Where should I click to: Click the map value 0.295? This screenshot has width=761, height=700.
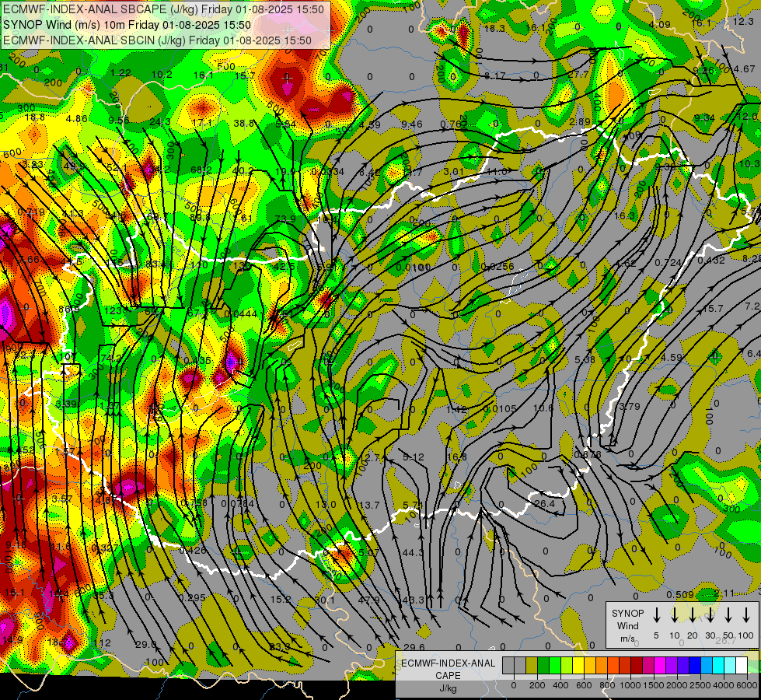[x=192, y=597]
